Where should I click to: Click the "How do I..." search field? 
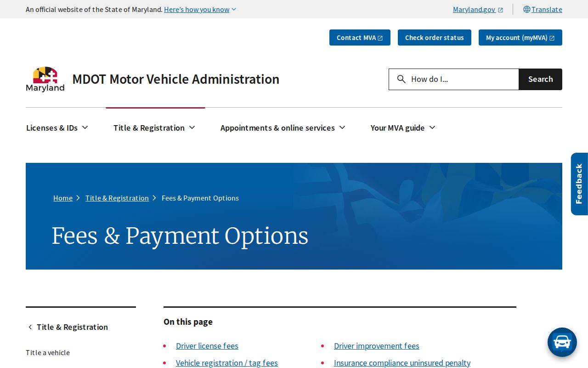tap(454, 79)
